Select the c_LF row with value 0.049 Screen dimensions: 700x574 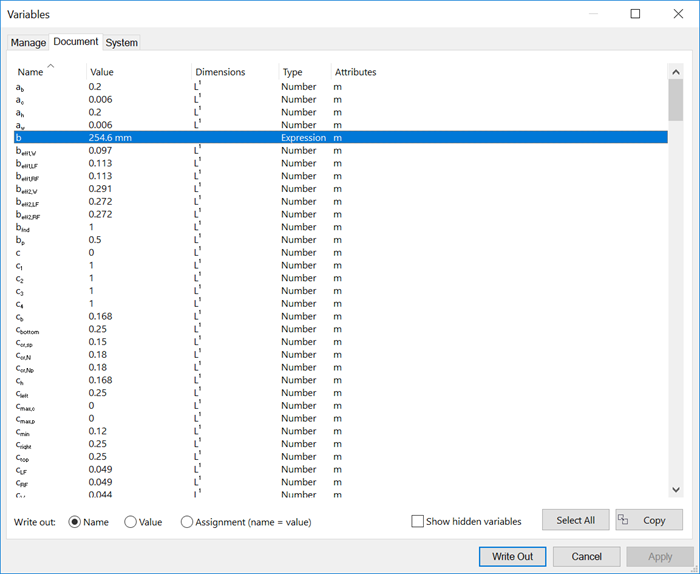point(341,470)
